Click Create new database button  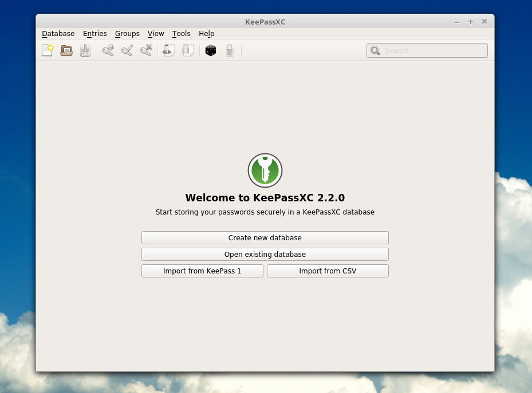[x=265, y=238]
